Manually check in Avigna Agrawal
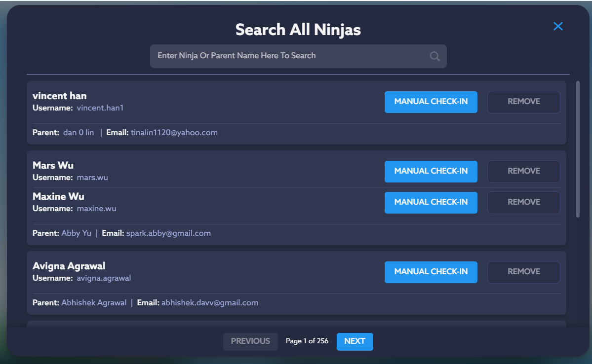Image resolution: width=592 pixels, height=364 pixels. point(431,272)
